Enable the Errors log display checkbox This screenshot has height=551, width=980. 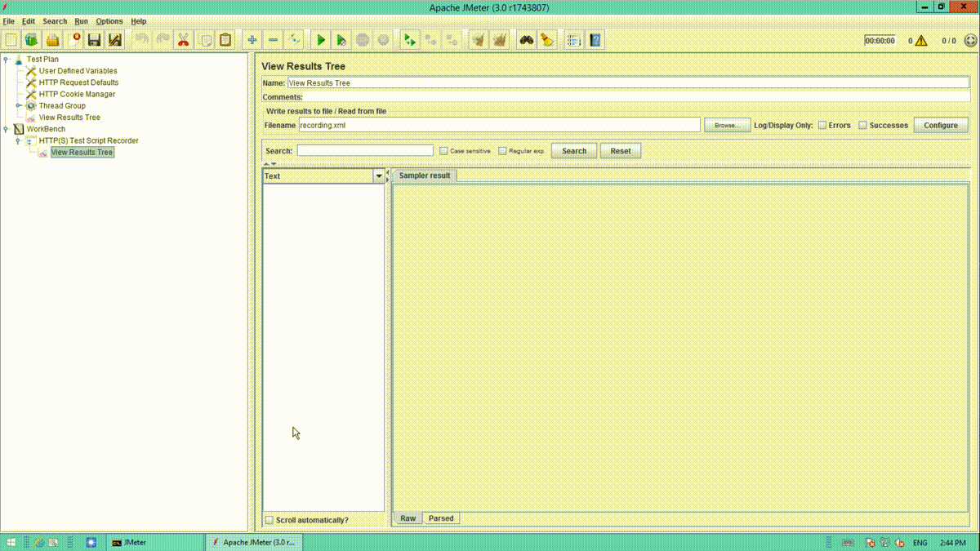coord(822,125)
